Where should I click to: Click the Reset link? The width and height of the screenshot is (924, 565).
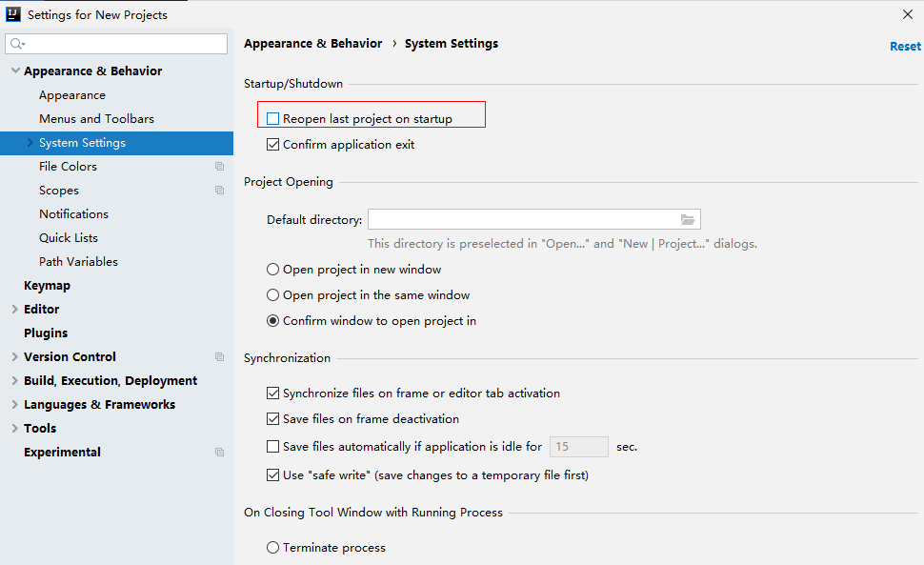tap(905, 46)
